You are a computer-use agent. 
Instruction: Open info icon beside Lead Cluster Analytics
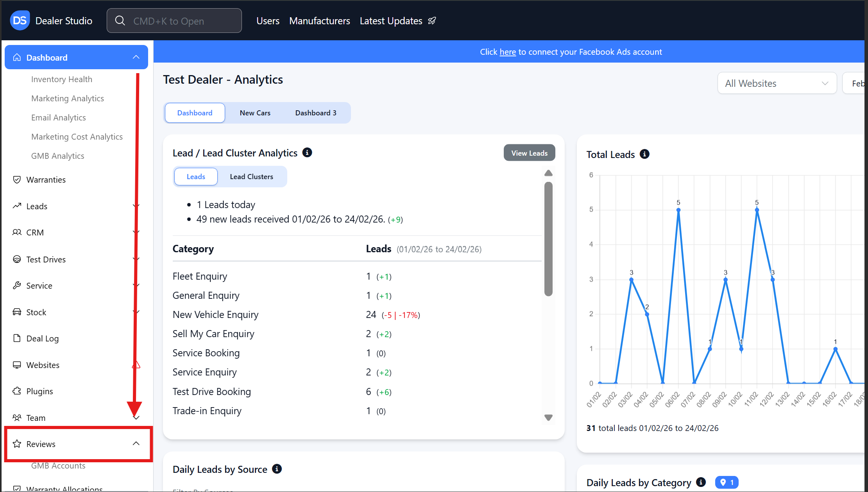pyautogui.click(x=307, y=153)
